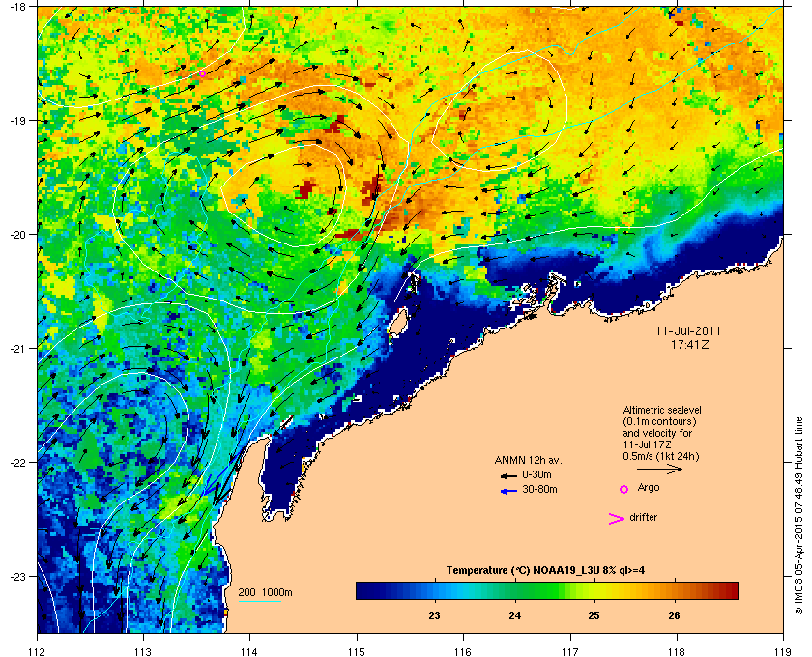Click the 'ANMN 12h av.' label
This screenshot has width=812, height=657.
point(528,460)
